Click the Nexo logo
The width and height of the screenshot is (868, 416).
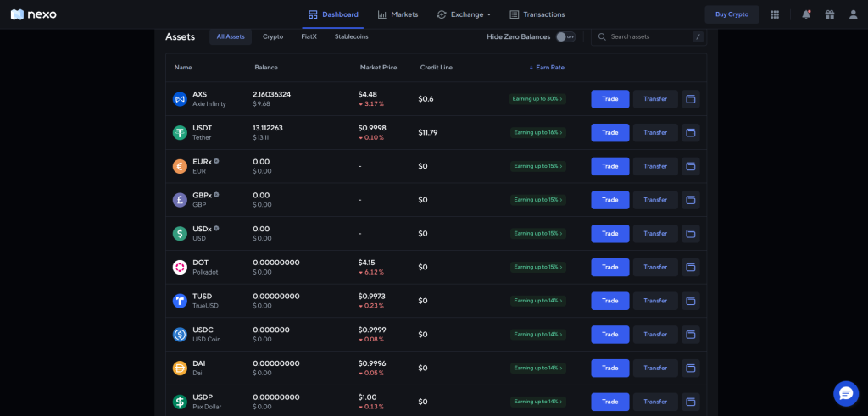coord(34,14)
